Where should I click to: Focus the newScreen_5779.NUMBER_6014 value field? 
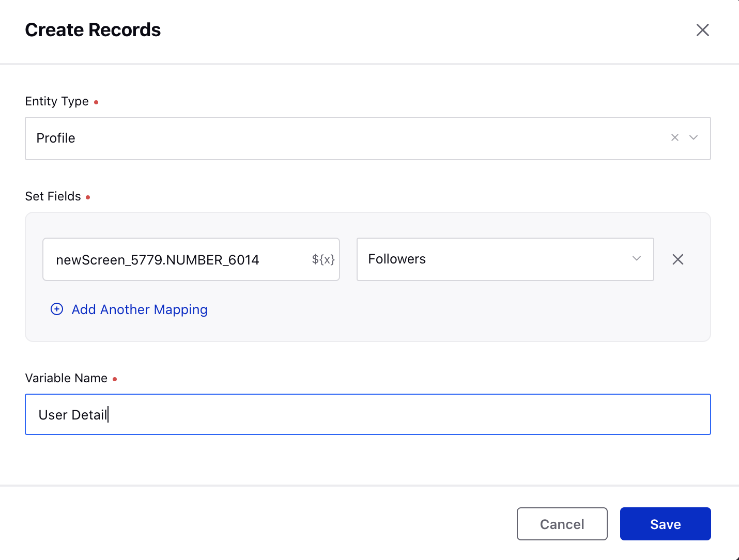[x=191, y=259]
